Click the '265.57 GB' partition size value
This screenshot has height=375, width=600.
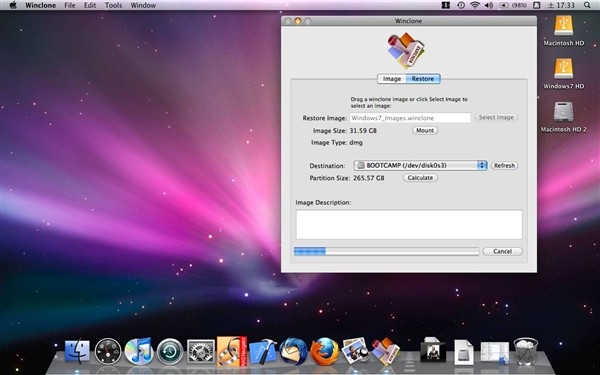coord(368,178)
